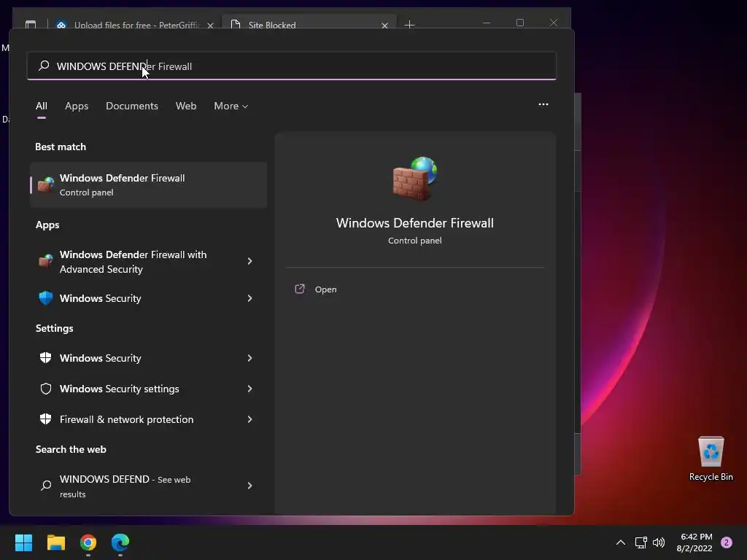This screenshot has height=560, width=747.
Task: Click the search magnifier icon in search box
Action: tap(44, 66)
